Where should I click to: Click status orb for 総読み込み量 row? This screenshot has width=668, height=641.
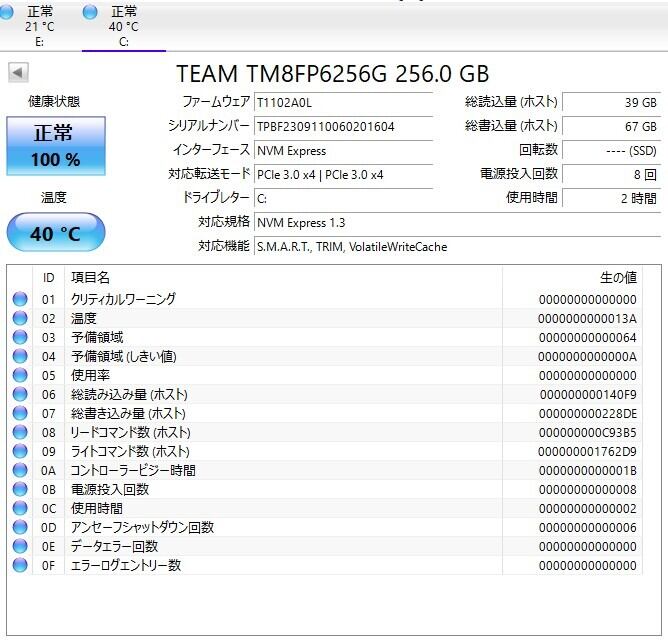click(x=20, y=394)
